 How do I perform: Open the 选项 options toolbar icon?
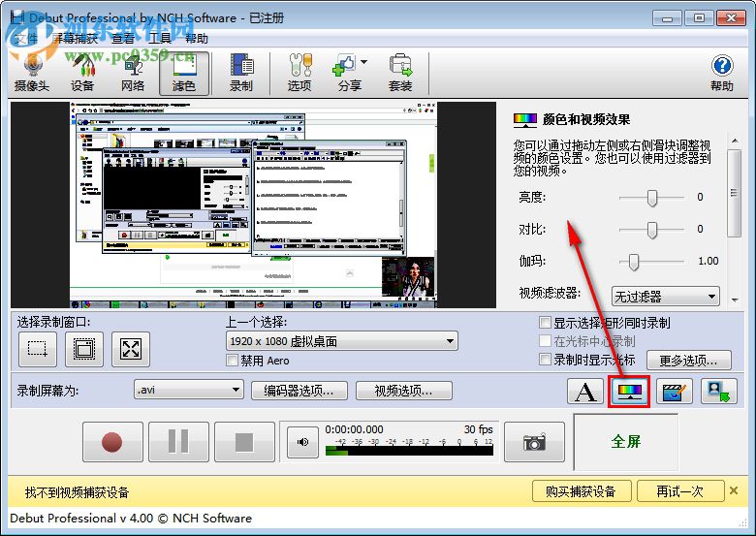[x=299, y=74]
